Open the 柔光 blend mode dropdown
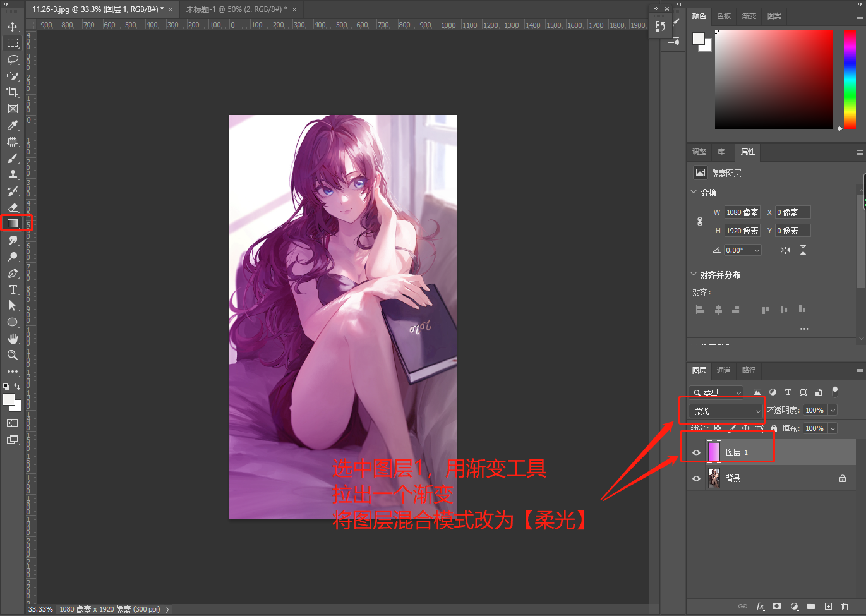866x616 pixels. 726,411
